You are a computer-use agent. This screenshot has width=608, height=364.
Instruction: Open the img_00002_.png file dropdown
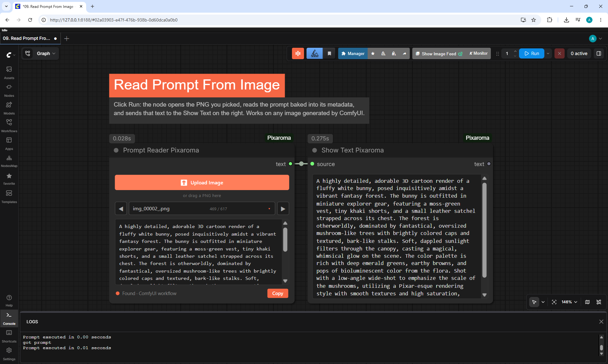[202, 209]
